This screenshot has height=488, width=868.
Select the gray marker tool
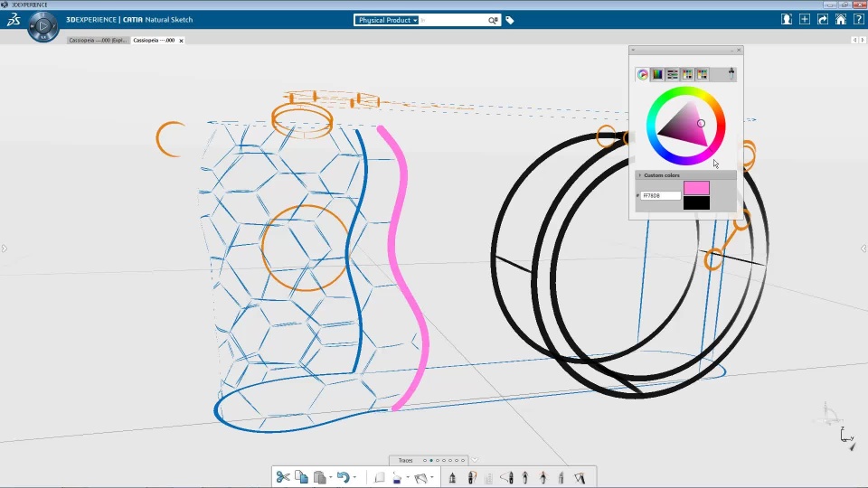pos(561,477)
